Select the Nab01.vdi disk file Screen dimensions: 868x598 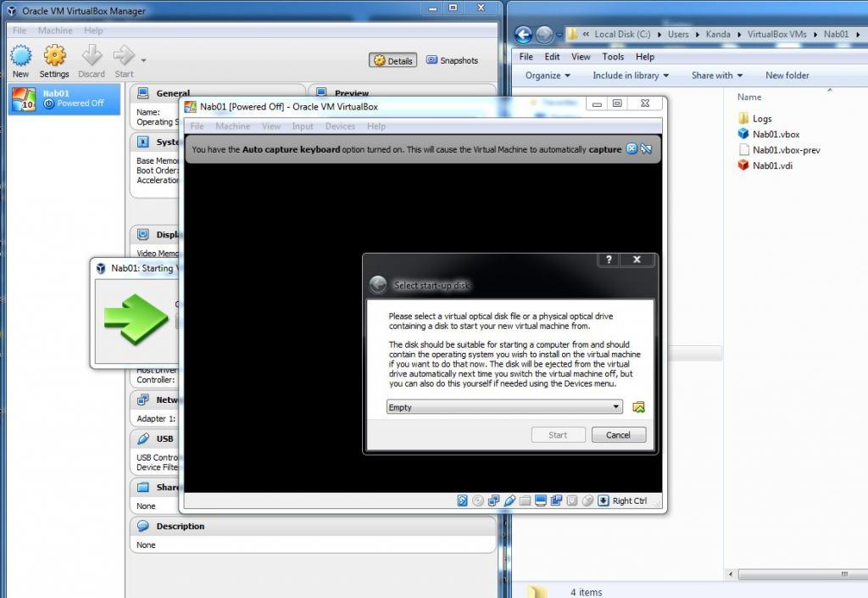[765, 165]
